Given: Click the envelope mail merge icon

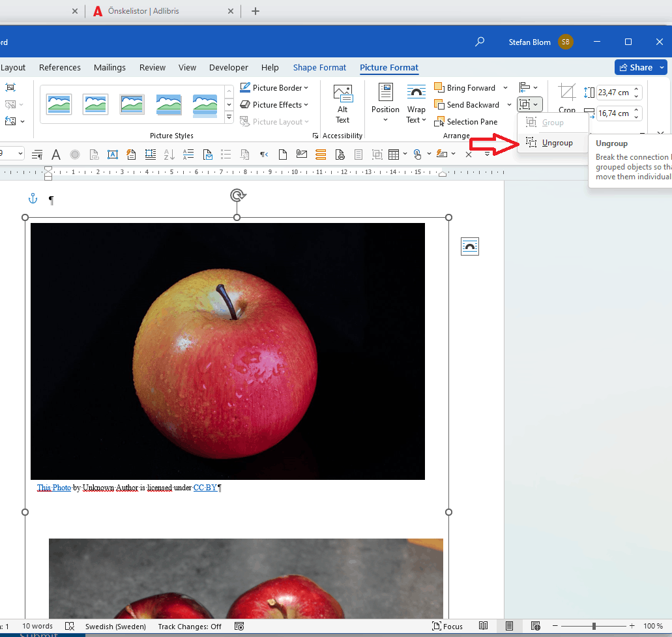Looking at the screenshot, I should (302, 154).
